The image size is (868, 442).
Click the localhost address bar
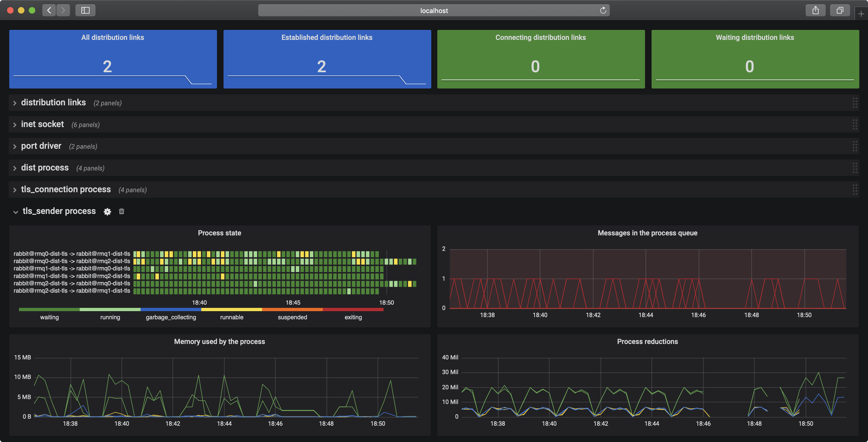pos(434,10)
